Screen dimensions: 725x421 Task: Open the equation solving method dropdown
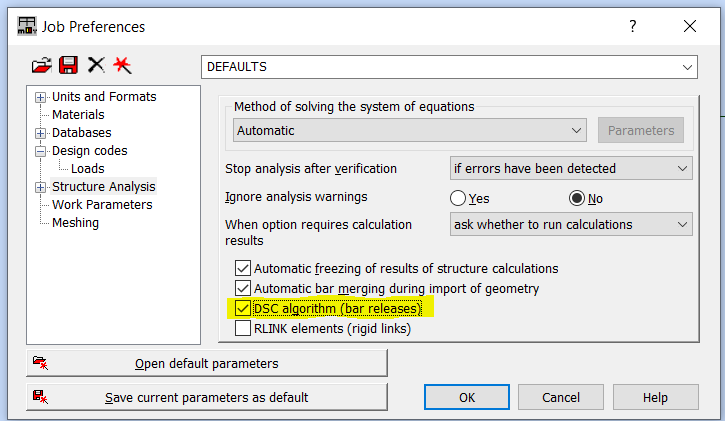(410, 130)
